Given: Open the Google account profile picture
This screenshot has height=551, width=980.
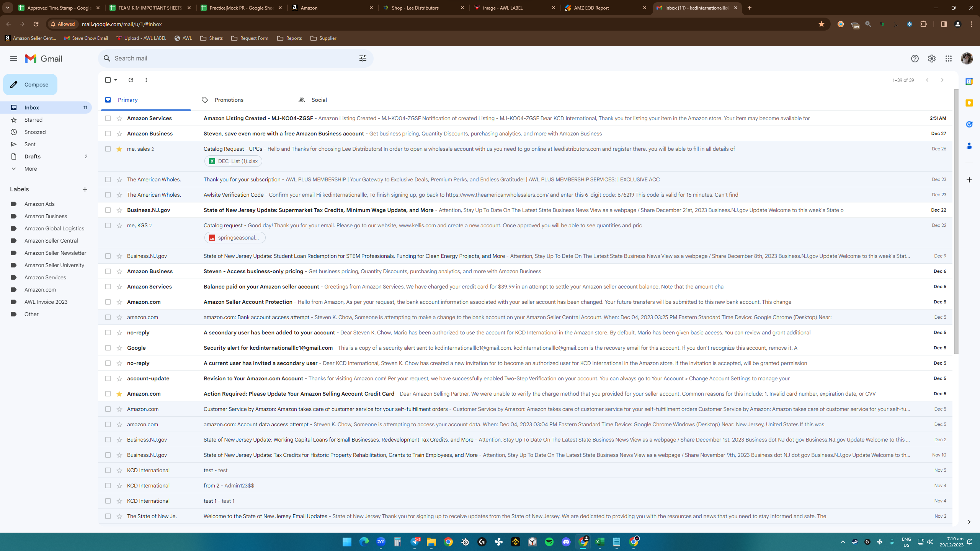Looking at the screenshot, I should (967, 59).
